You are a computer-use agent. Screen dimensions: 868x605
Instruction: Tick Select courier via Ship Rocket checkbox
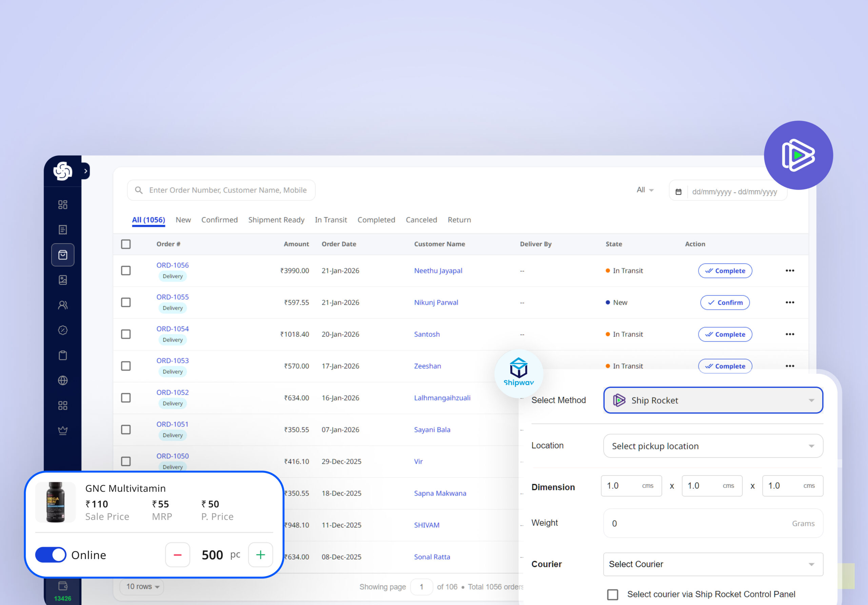click(x=612, y=594)
